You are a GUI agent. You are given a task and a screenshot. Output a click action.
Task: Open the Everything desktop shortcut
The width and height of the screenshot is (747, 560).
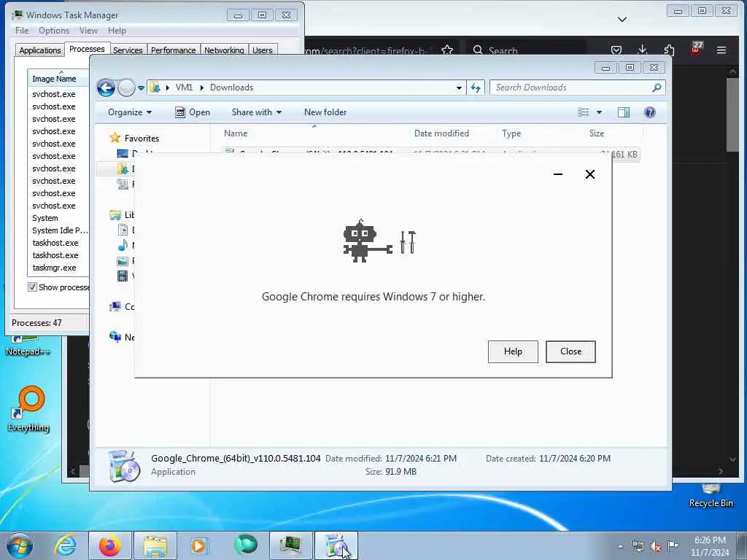coord(28,410)
